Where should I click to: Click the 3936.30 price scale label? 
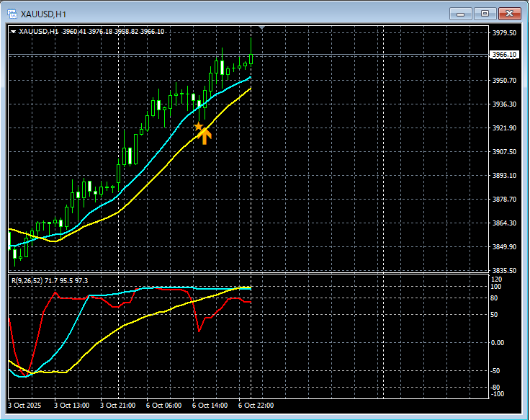504,104
